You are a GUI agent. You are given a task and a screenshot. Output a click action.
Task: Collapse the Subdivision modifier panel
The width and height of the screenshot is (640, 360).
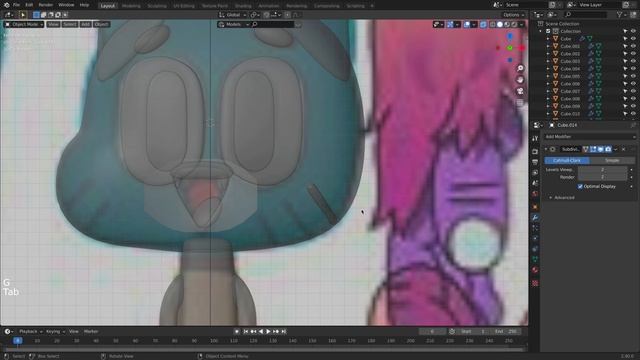coord(546,149)
